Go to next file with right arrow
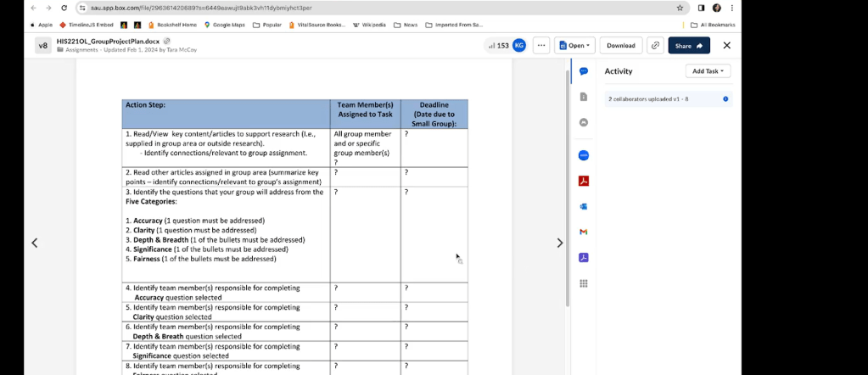 pos(559,243)
